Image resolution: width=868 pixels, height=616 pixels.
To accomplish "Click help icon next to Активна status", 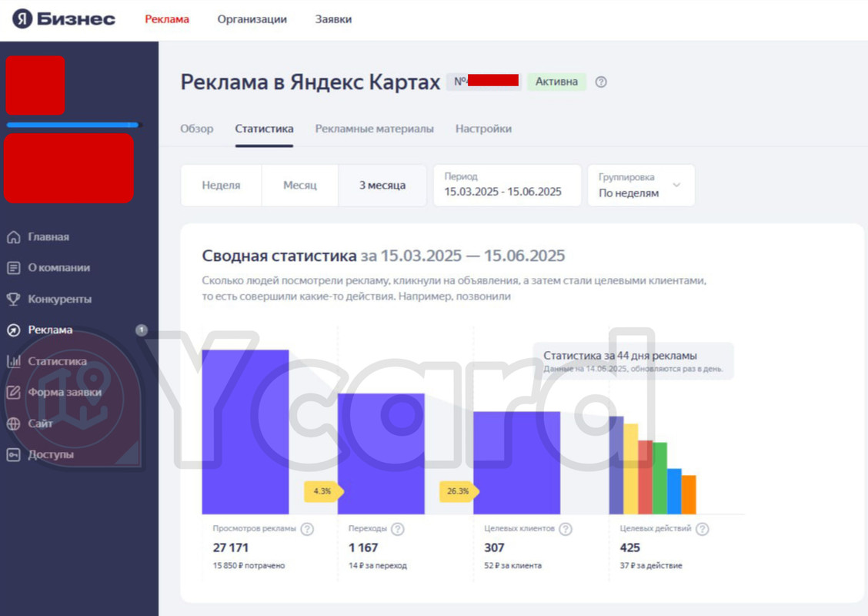I will pyautogui.click(x=601, y=82).
